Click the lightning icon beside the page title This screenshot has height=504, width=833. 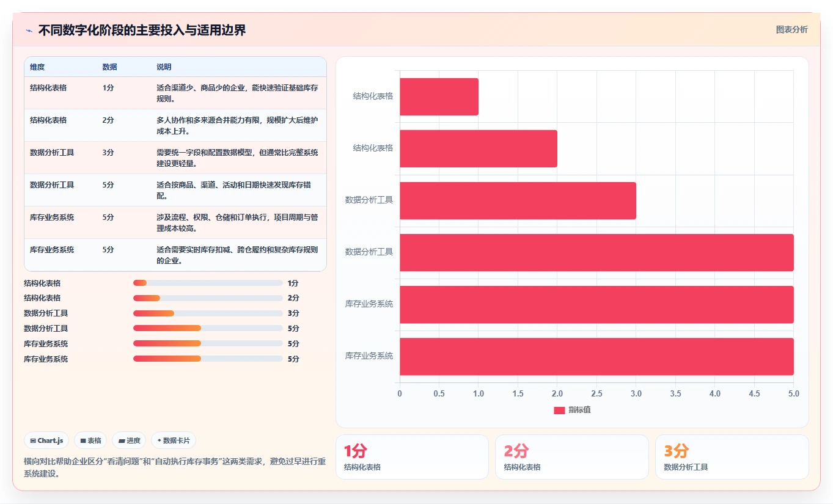pyautogui.click(x=29, y=31)
